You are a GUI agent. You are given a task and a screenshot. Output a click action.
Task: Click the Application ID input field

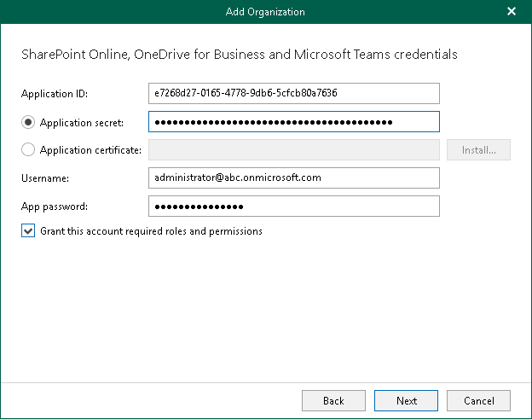[294, 93]
